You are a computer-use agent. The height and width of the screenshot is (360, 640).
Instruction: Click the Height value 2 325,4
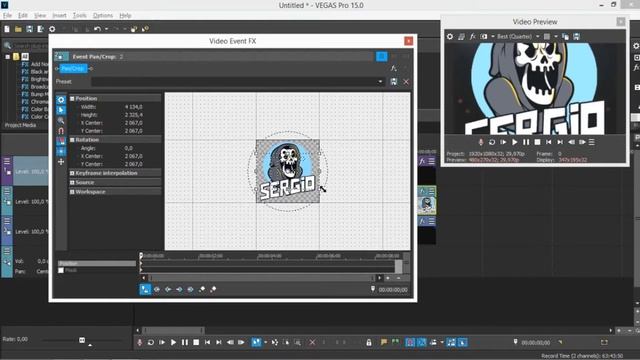[x=133, y=115]
